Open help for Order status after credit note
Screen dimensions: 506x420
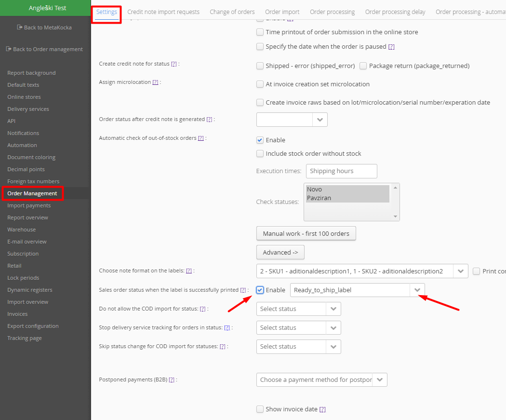[209, 120]
